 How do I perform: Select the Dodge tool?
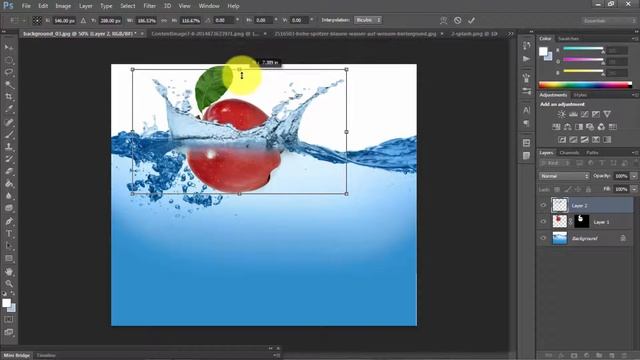pyautogui.click(x=9, y=208)
